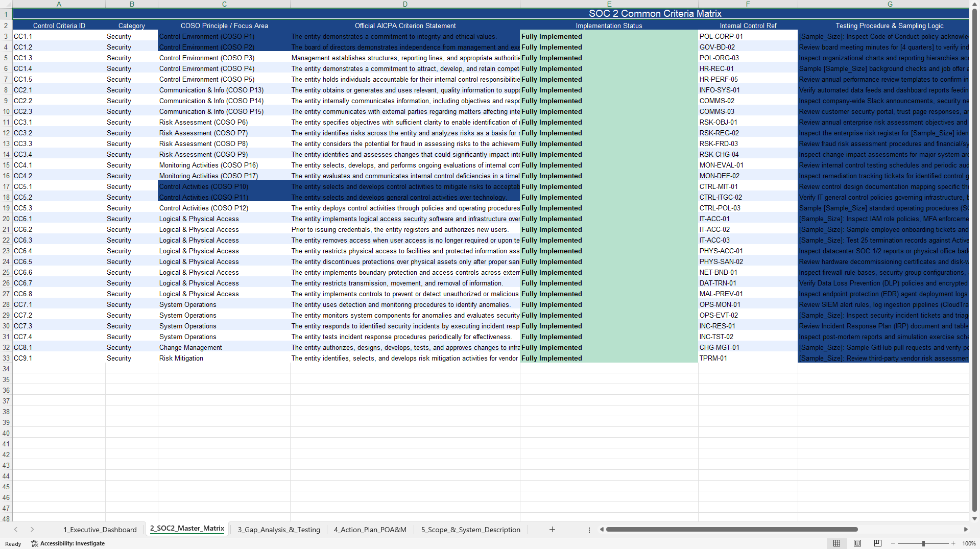Switch to Page Layout view icon
The height and width of the screenshot is (549, 980).
pyautogui.click(x=857, y=543)
